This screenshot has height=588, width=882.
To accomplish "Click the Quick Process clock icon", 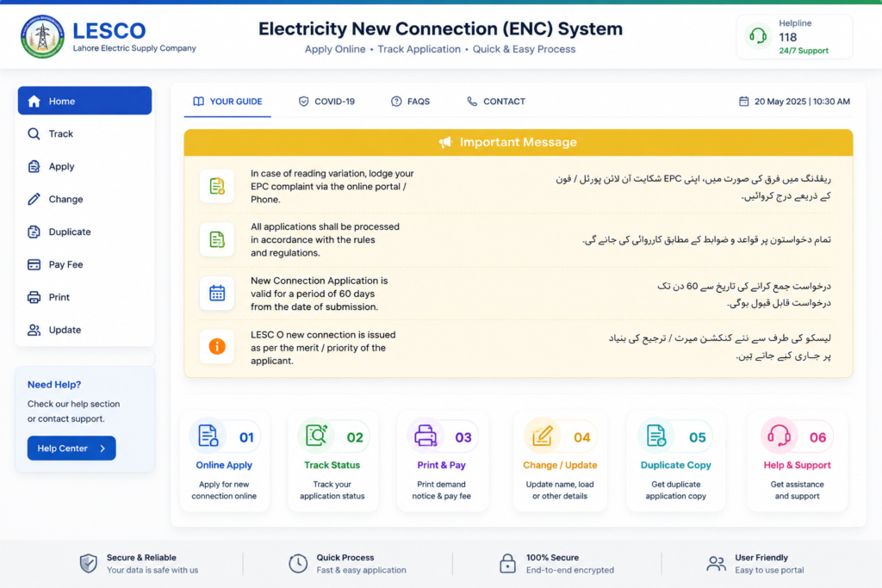I will coord(298,563).
